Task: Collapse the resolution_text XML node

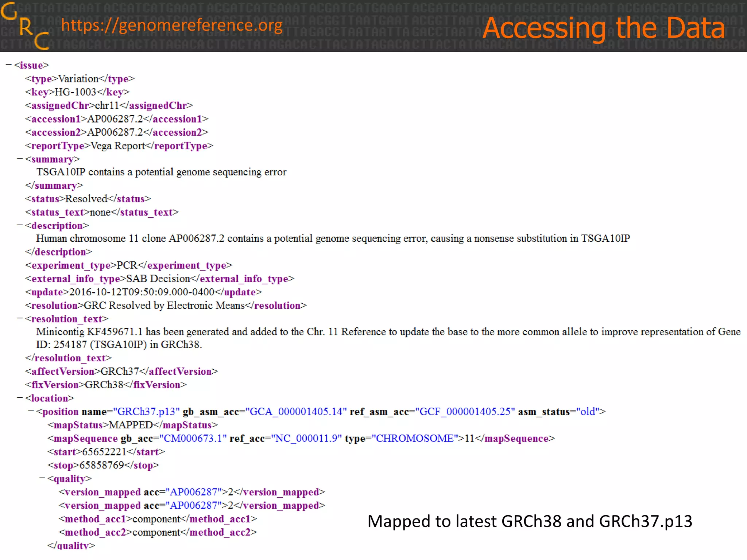Action: coord(20,319)
